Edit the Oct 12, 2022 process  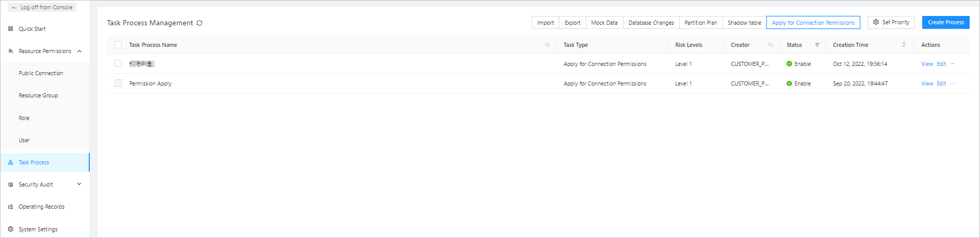click(x=941, y=64)
